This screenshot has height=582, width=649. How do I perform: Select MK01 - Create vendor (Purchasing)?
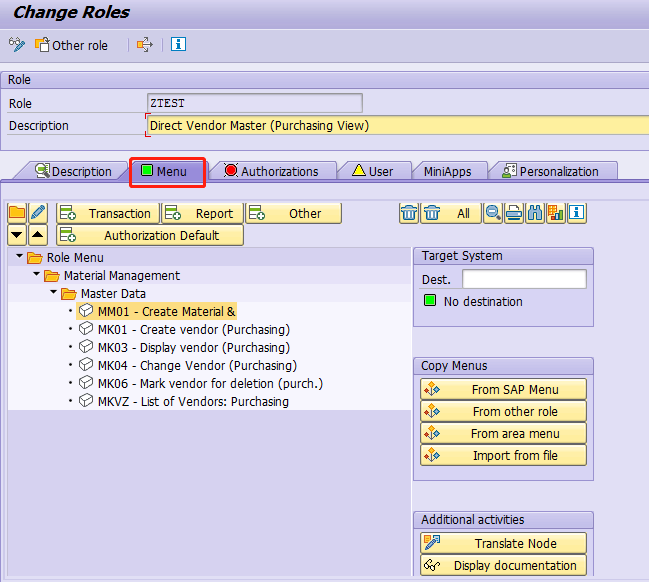coord(194,329)
